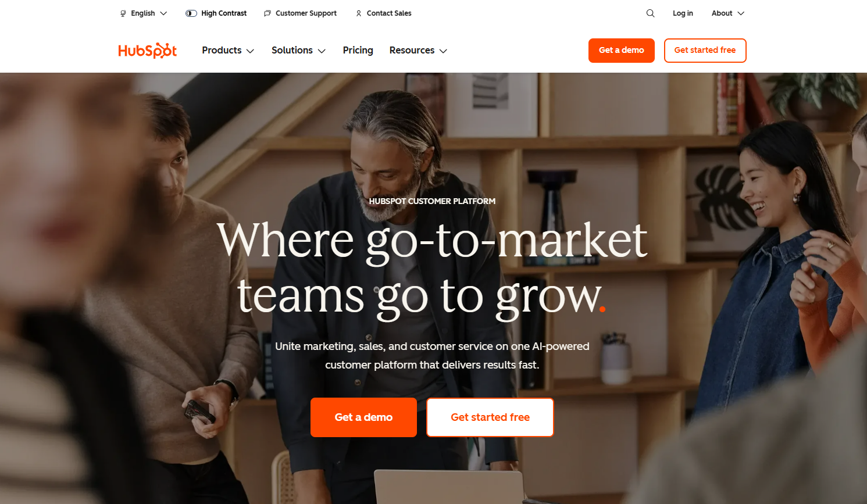This screenshot has height=504, width=867.
Task: Open the search magnifier icon
Action: 651,13
